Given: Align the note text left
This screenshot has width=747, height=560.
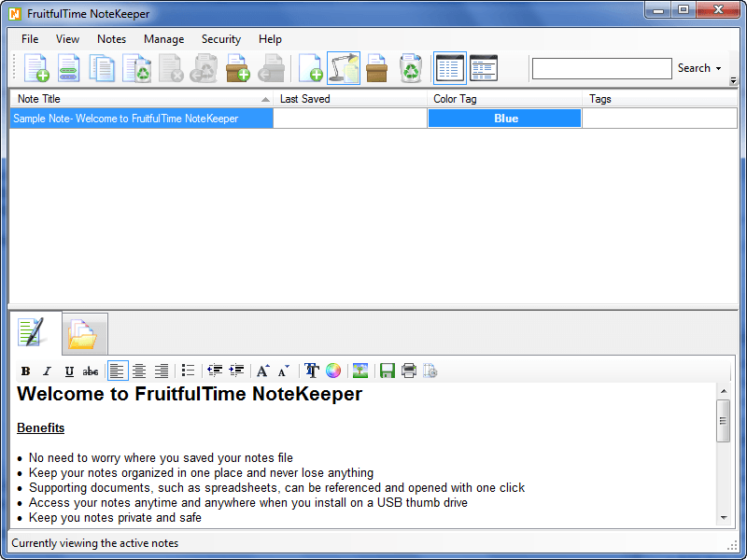Looking at the screenshot, I should (x=118, y=371).
